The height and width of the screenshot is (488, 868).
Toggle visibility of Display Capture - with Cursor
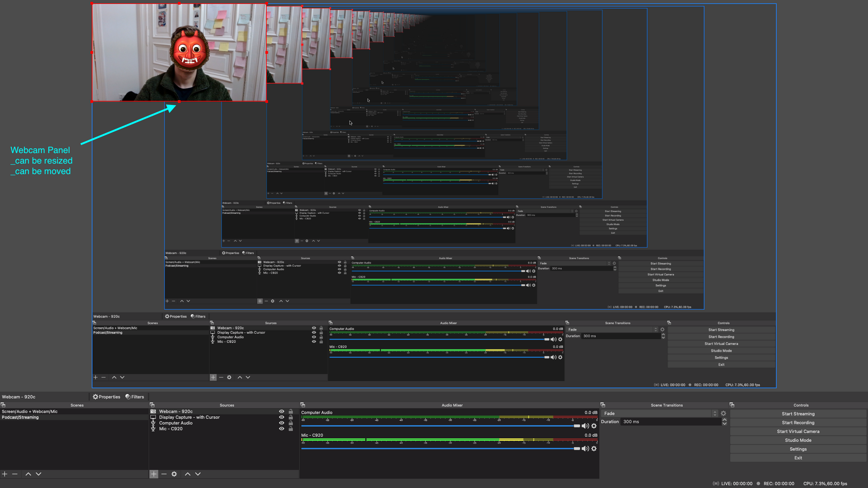pyautogui.click(x=281, y=417)
